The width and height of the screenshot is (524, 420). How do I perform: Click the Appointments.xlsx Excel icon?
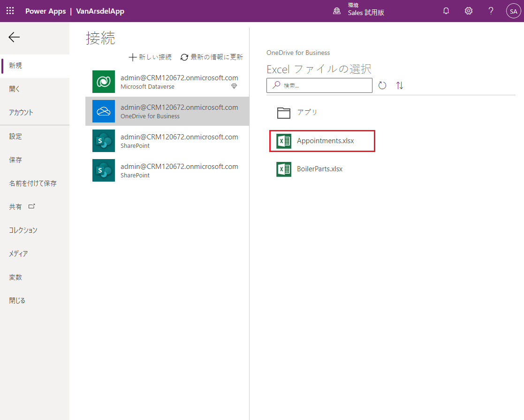(x=284, y=141)
